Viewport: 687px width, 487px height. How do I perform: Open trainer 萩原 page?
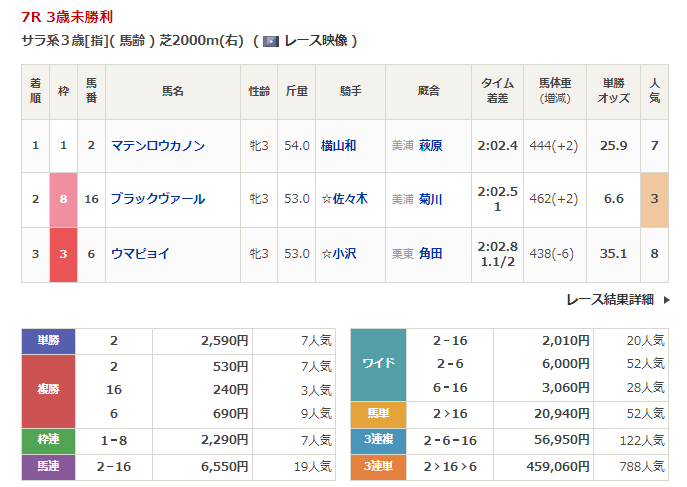pos(431,146)
